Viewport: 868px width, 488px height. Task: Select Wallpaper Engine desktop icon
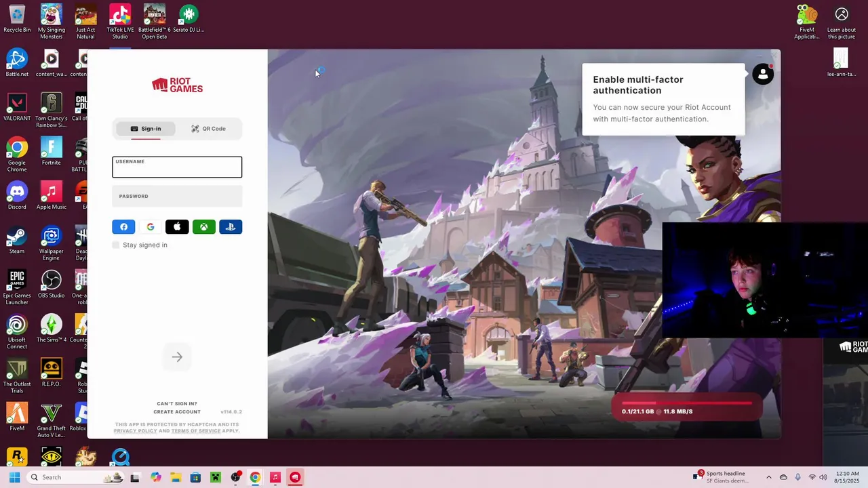(x=52, y=243)
